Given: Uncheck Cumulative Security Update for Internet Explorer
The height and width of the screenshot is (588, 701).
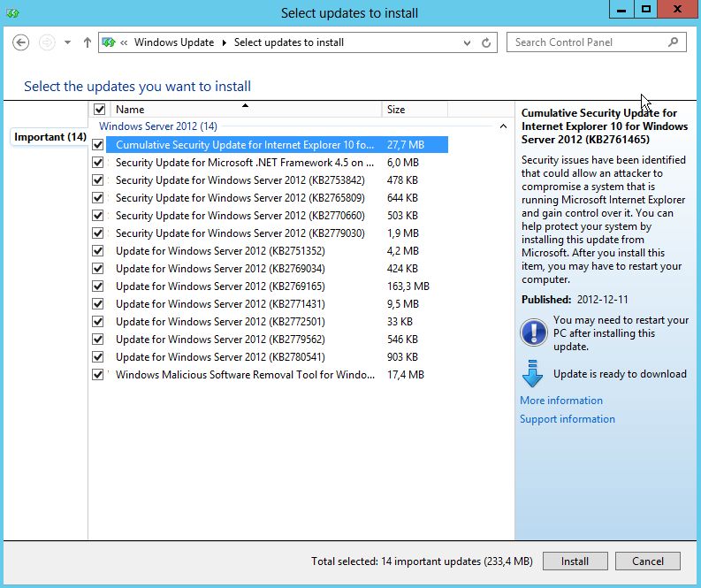Looking at the screenshot, I should click(97, 145).
